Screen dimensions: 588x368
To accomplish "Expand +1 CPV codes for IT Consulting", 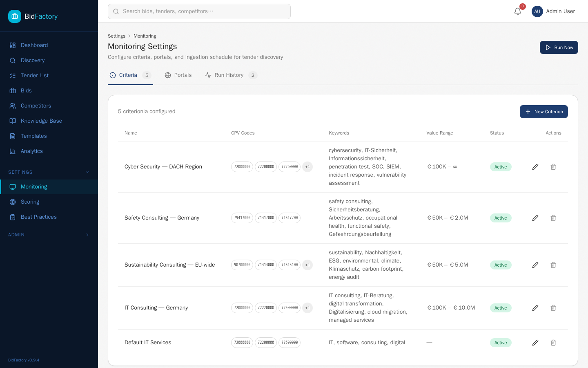I will (307, 308).
